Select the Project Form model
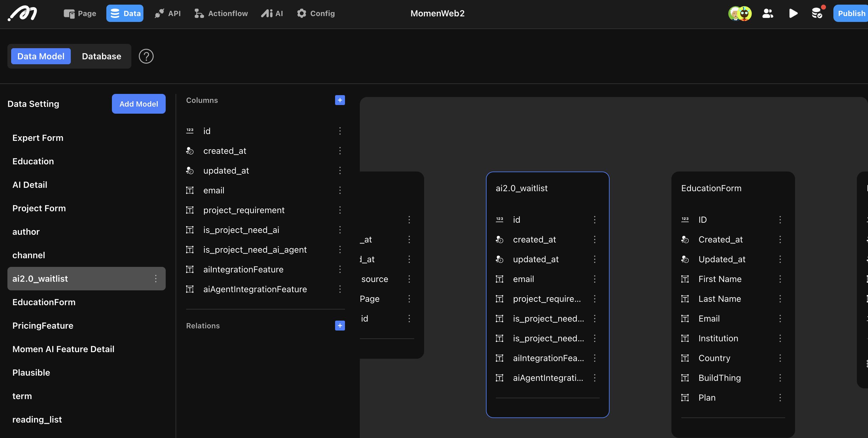The height and width of the screenshot is (438, 868). coord(86,208)
